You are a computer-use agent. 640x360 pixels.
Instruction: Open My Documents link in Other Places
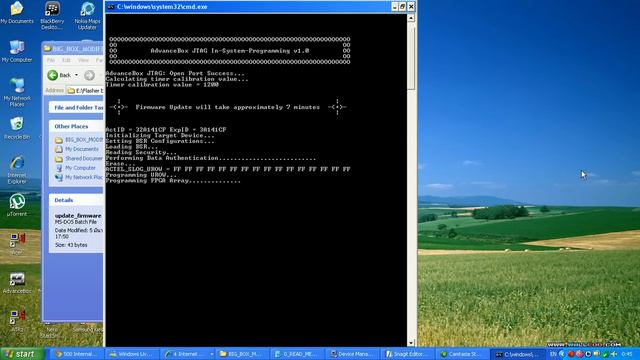pos(82,149)
